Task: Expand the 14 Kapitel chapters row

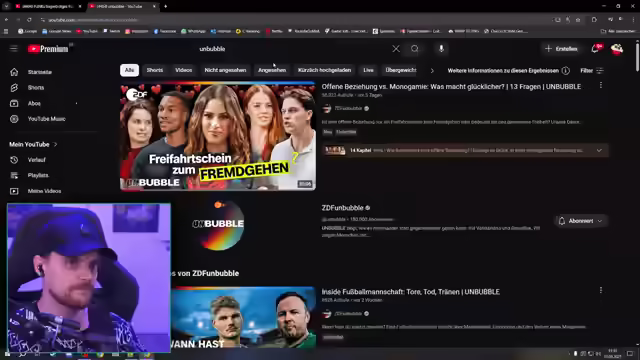Action: (465, 150)
